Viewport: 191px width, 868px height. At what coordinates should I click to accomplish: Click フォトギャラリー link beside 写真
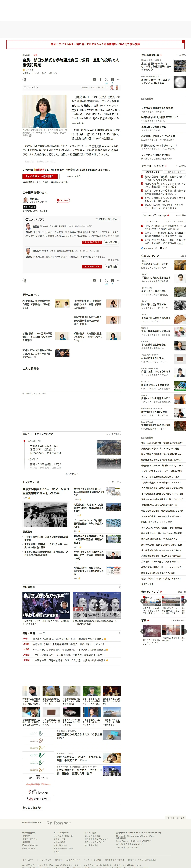[x=178, y=620]
